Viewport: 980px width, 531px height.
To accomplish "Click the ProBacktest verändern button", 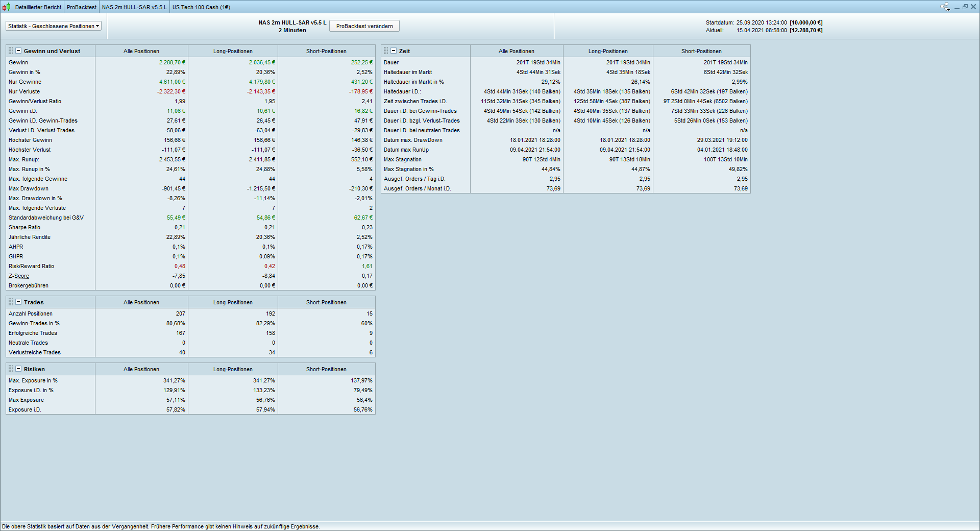I will pyautogui.click(x=364, y=26).
